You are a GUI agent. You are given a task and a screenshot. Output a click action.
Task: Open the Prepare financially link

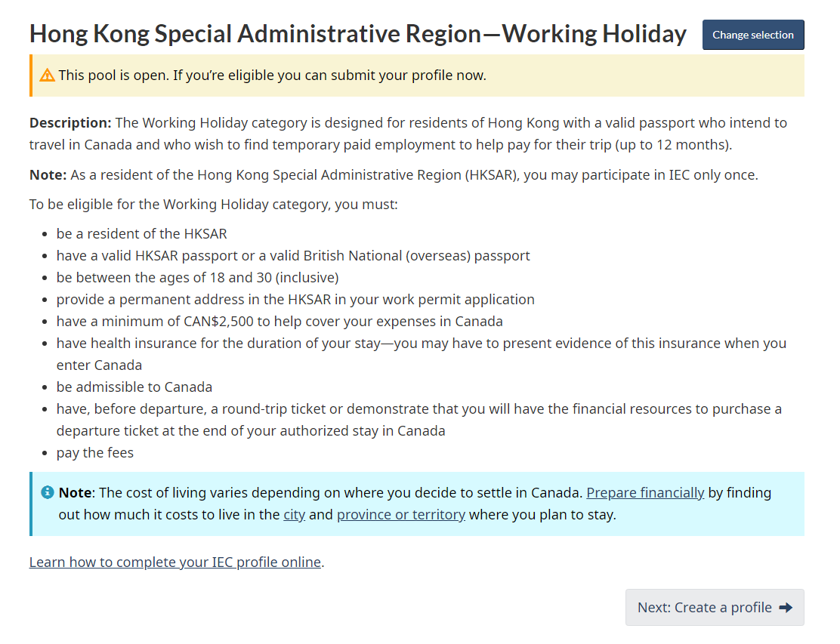[x=645, y=493]
